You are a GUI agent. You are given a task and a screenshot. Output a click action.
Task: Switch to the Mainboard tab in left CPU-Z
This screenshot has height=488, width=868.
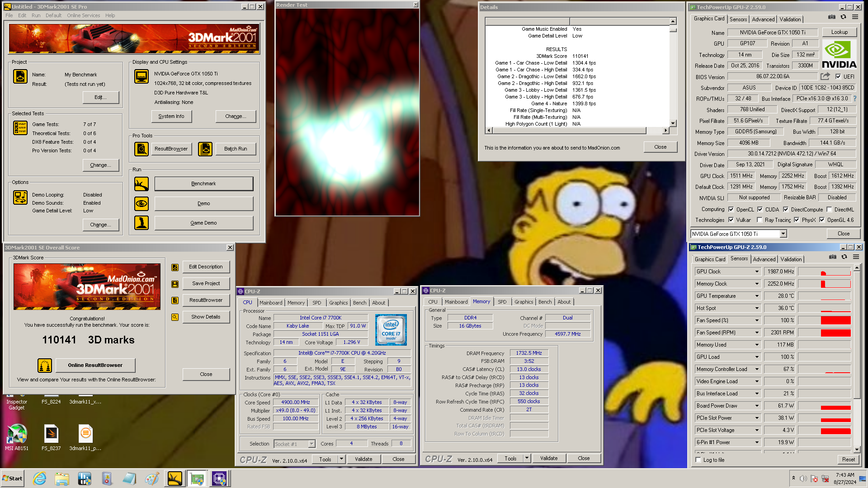(271, 303)
